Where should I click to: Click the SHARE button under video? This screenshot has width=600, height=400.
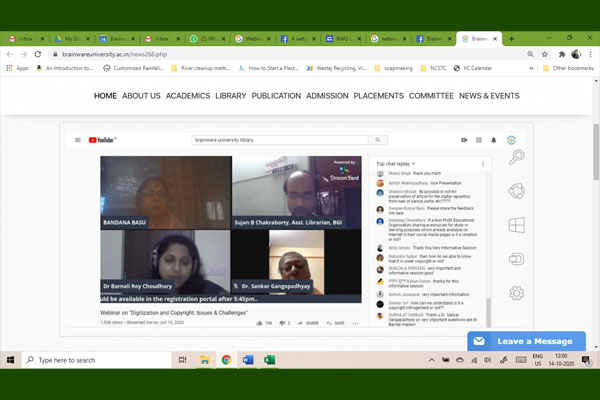[x=308, y=323]
